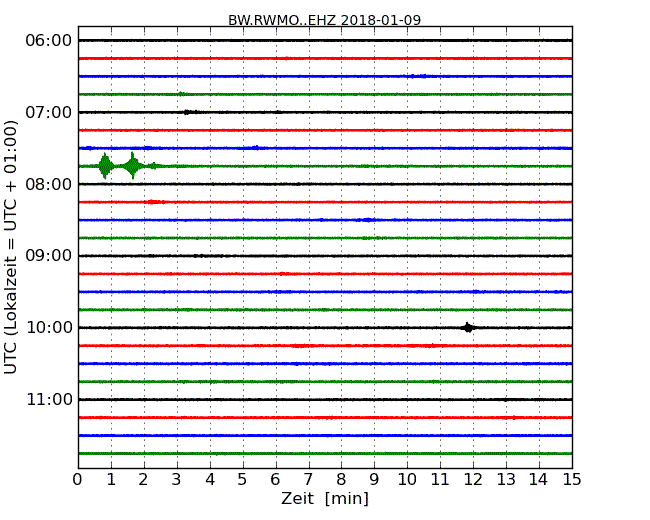Select the 10:00 time label
The width and height of the screenshot is (650, 520).
49,328
